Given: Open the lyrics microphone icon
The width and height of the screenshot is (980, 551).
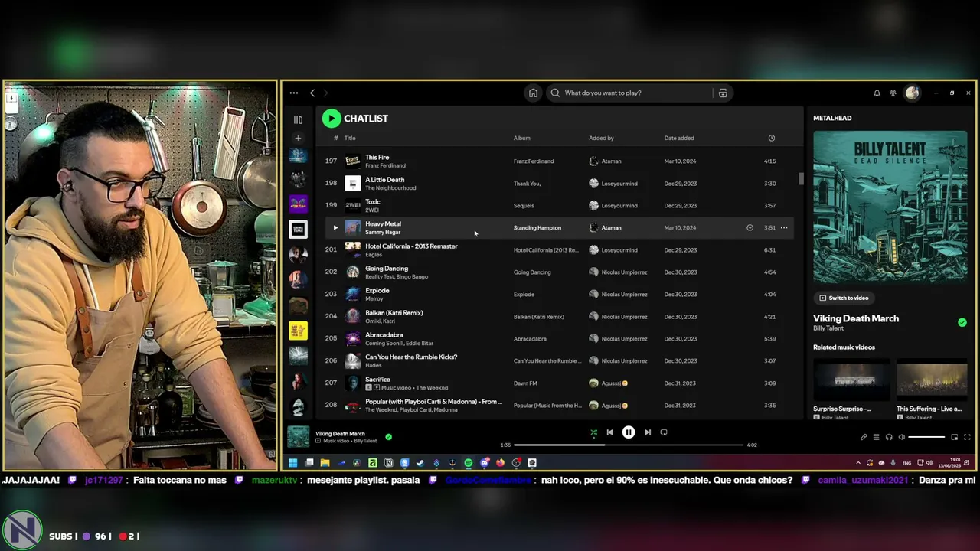Looking at the screenshot, I should (x=864, y=437).
